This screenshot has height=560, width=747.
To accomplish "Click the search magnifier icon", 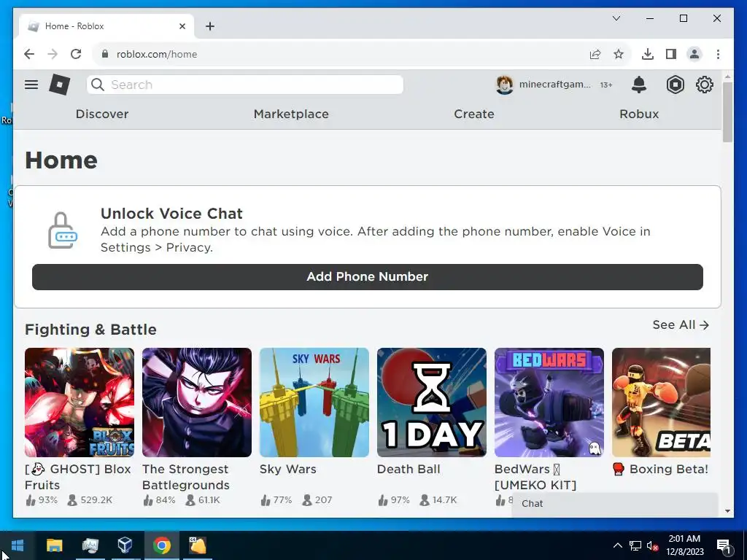I will click(98, 85).
